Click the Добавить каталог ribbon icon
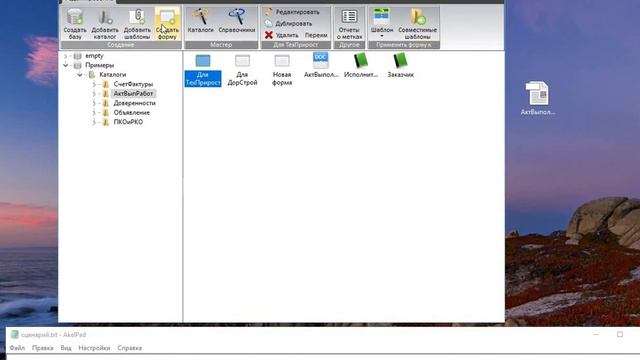The height and width of the screenshot is (360, 640). pyautogui.click(x=105, y=24)
